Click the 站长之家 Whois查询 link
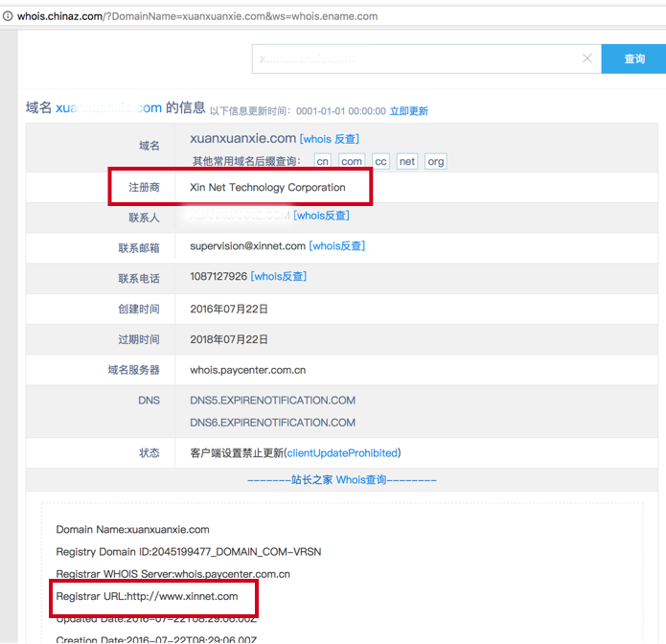Screen dimensions: 666x644 point(341,479)
